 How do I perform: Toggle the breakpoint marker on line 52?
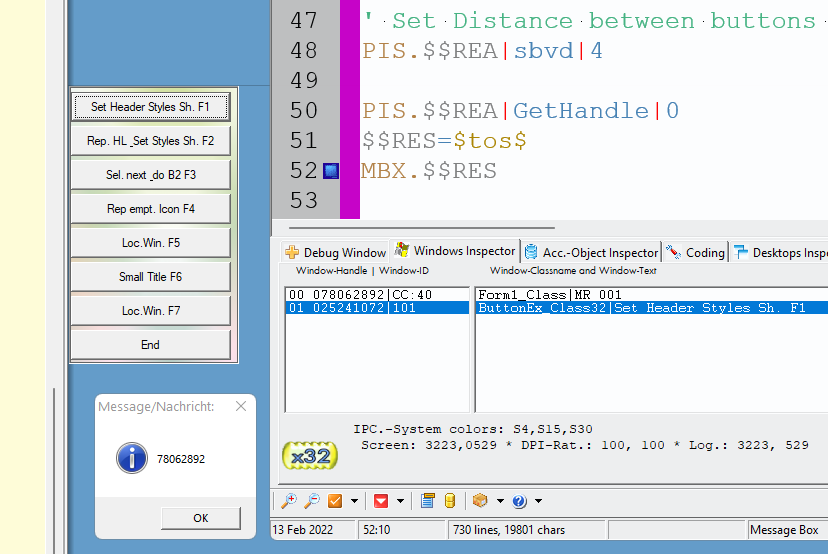pos(331,171)
